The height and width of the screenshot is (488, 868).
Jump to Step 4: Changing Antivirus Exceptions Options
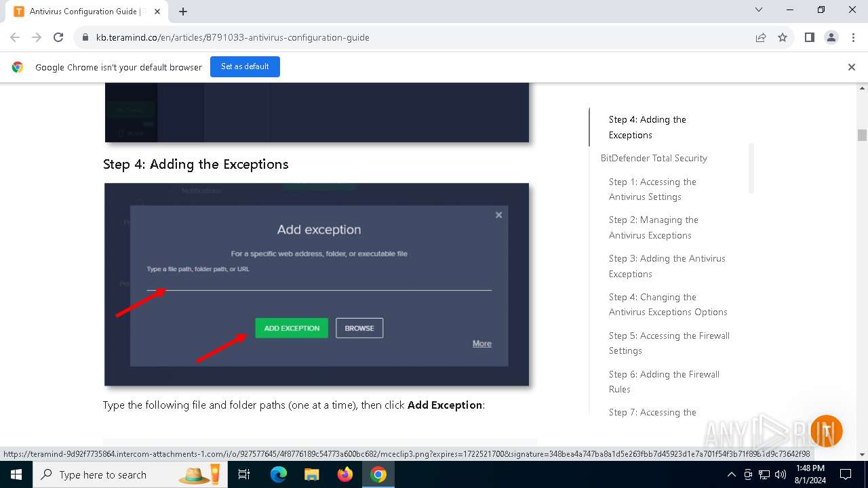668,304
